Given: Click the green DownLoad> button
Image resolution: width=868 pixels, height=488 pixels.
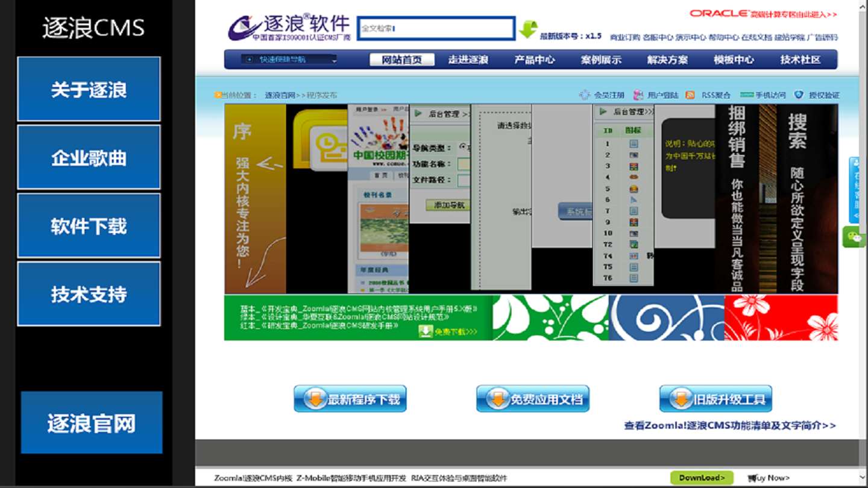Looking at the screenshot, I should click(702, 478).
